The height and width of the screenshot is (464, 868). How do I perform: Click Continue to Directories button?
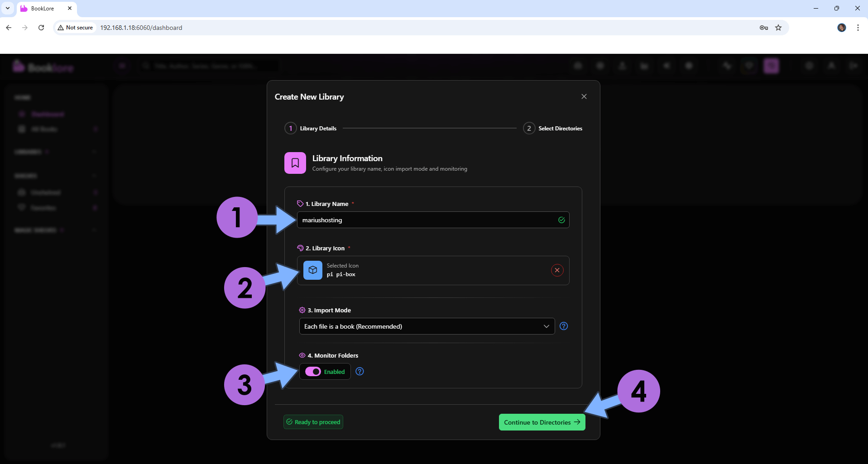pyautogui.click(x=542, y=422)
